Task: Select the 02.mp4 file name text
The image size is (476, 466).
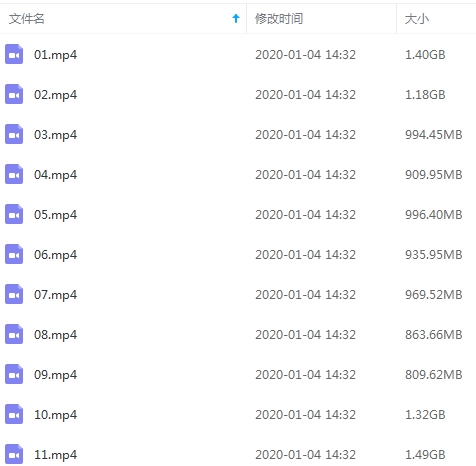Action: (x=55, y=95)
